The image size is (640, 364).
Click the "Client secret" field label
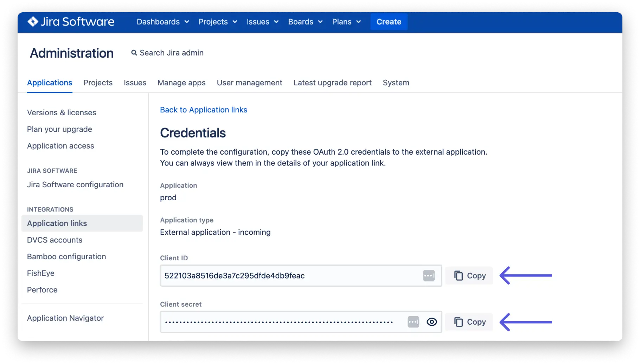(x=181, y=305)
